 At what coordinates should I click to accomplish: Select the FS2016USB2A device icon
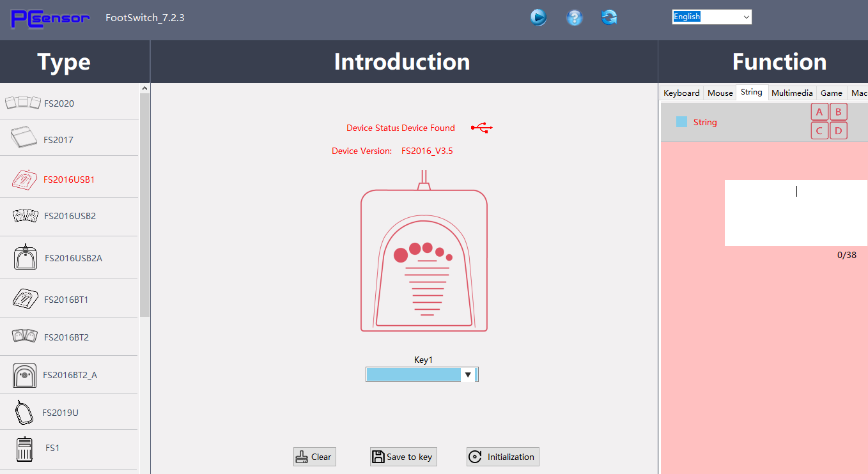point(26,257)
